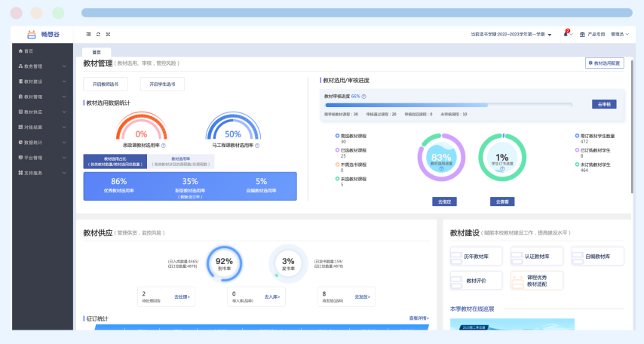Click the 产品专用 institution icon

[x=582, y=34]
